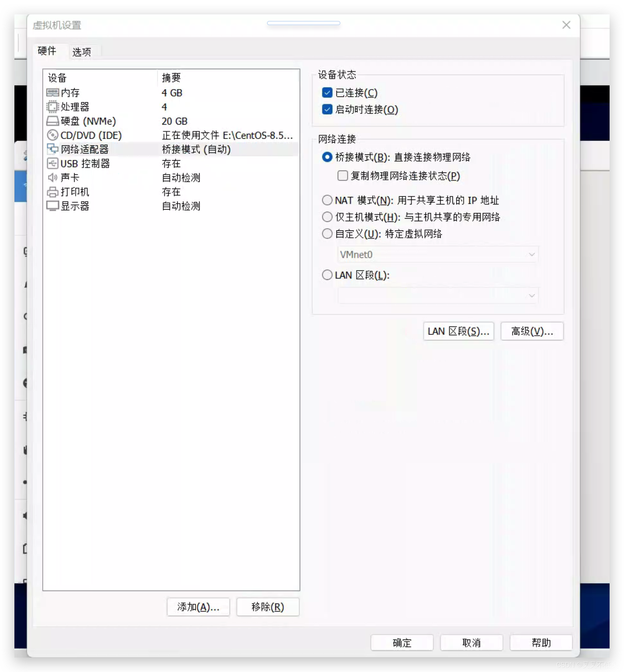Choose 仅主机模式(H) radio option

click(327, 217)
